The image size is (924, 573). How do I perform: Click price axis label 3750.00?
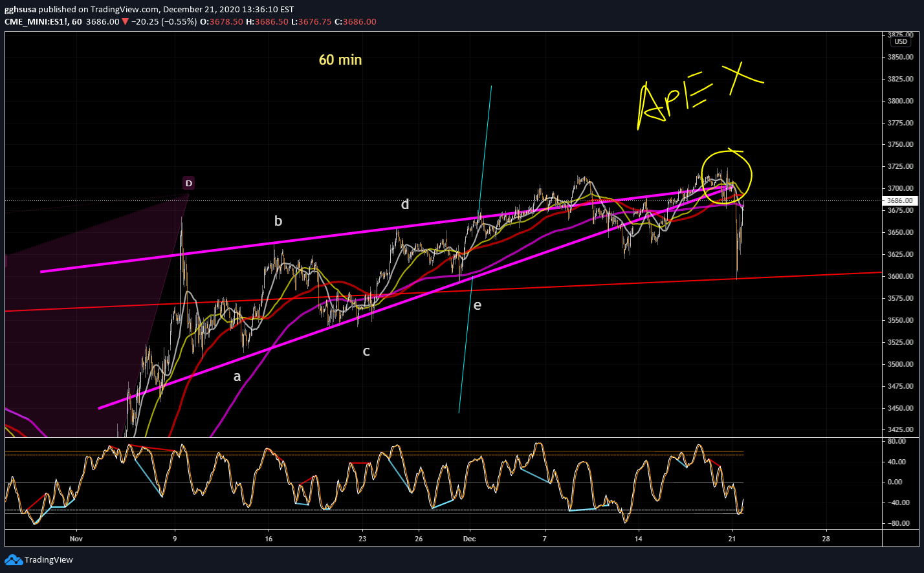pyautogui.click(x=901, y=145)
